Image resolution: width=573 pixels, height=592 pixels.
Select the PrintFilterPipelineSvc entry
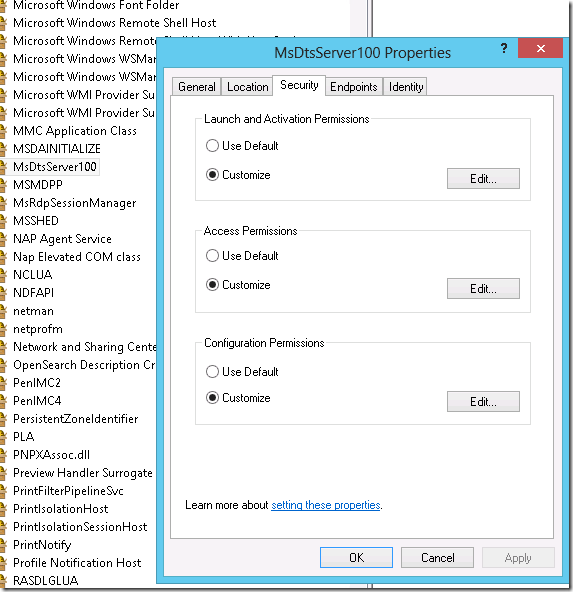point(68,491)
